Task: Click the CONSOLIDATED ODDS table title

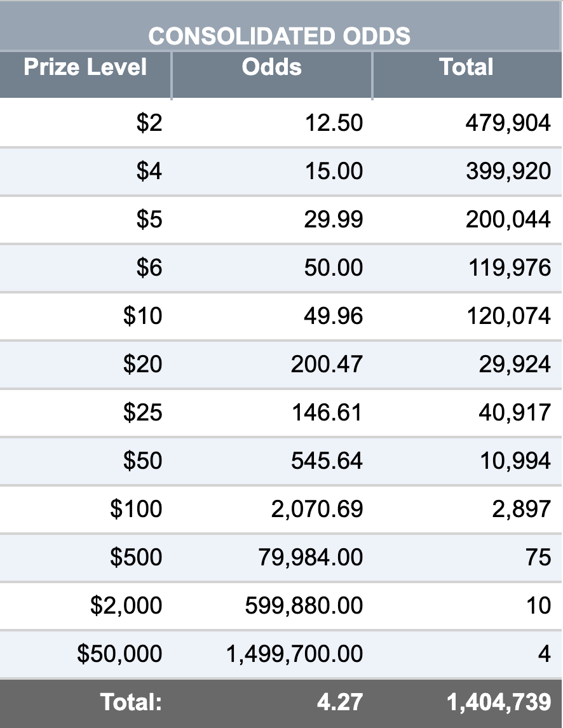Action: coord(279,36)
